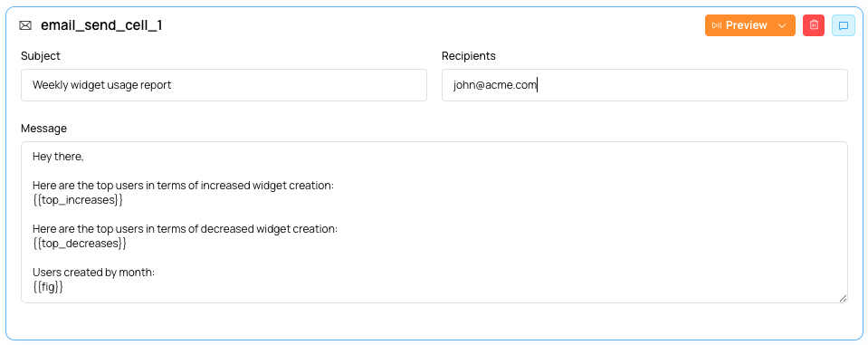Run the cell using the Preview label
The width and height of the screenshot is (868, 345).
(746, 25)
